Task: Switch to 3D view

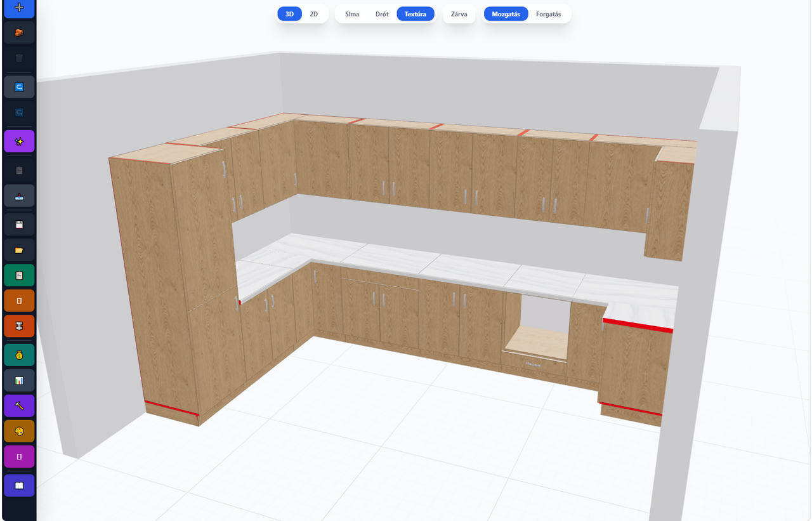Action: click(x=289, y=14)
